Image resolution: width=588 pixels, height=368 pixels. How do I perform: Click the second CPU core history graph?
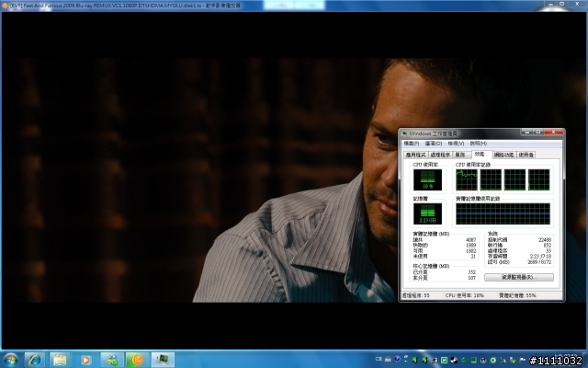pyautogui.click(x=491, y=180)
